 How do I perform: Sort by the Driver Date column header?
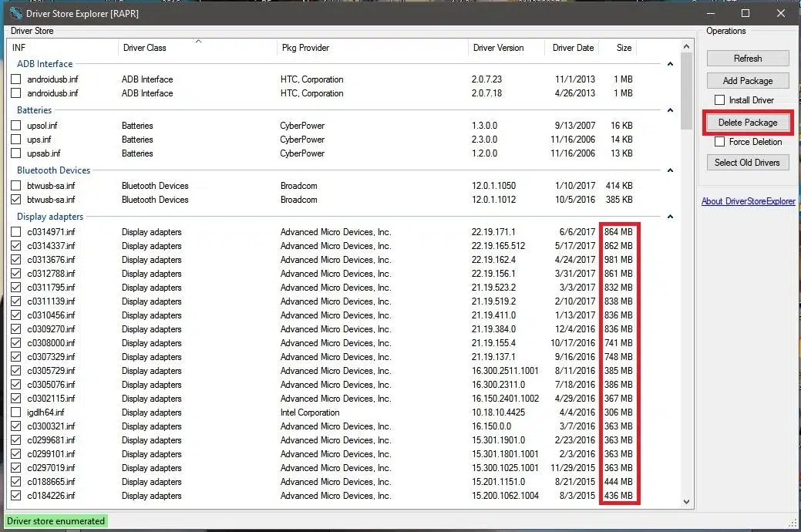pos(573,48)
